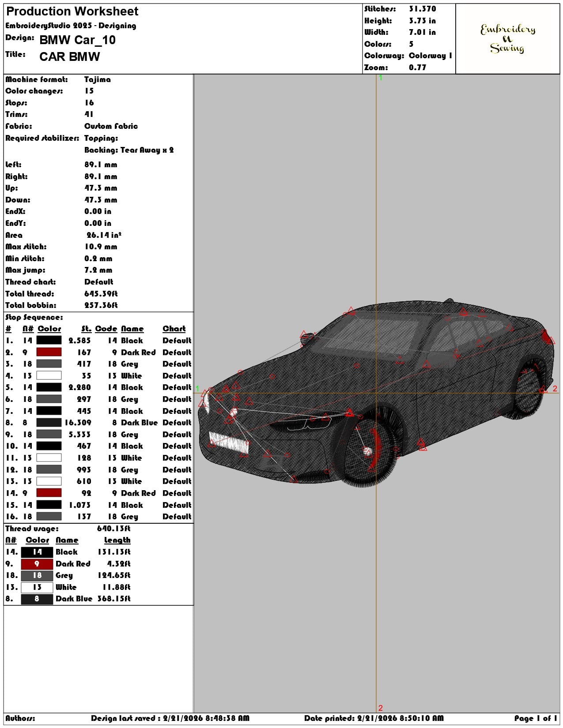Select stop 16 Grey color swatch
Screen dimensions: 563x728
coord(49,516)
